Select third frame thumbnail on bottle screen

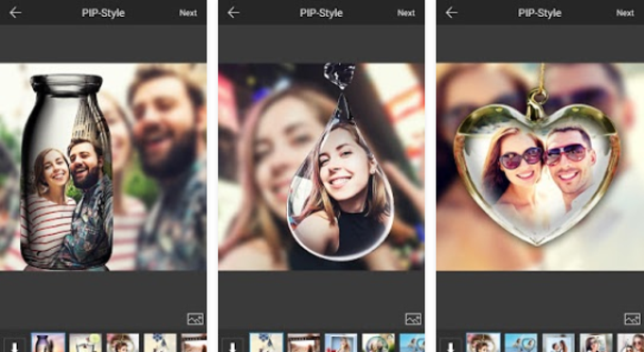(x=123, y=343)
